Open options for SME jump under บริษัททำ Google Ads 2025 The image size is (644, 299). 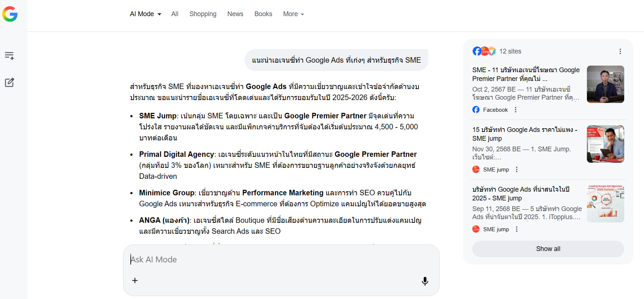click(517, 229)
